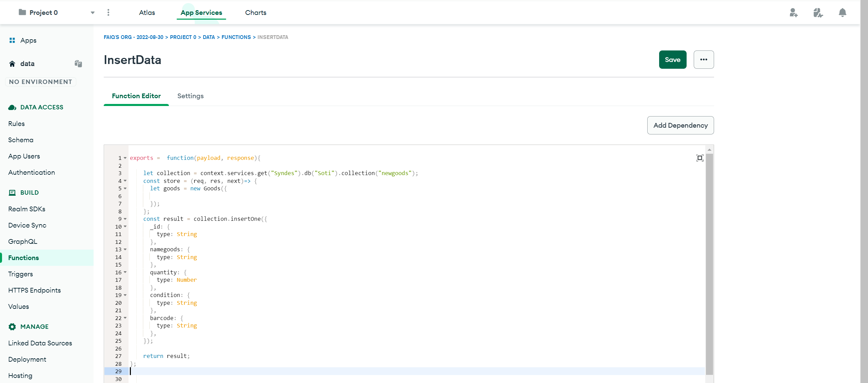Viewport: 868px width, 383px height.
Task: Open the activity feed icon
Action: pyautogui.click(x=818, y=13)
